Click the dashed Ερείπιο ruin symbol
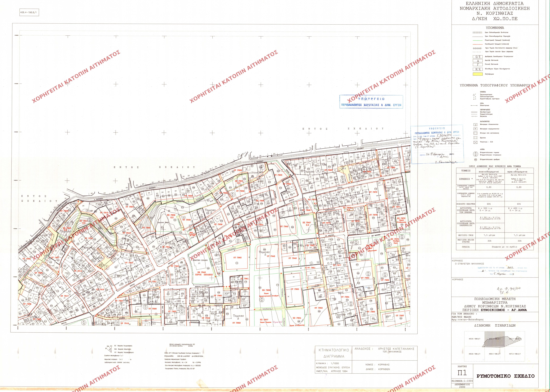Image resolution: width=550 pixels, height=392 pixels. coord(475,138)
